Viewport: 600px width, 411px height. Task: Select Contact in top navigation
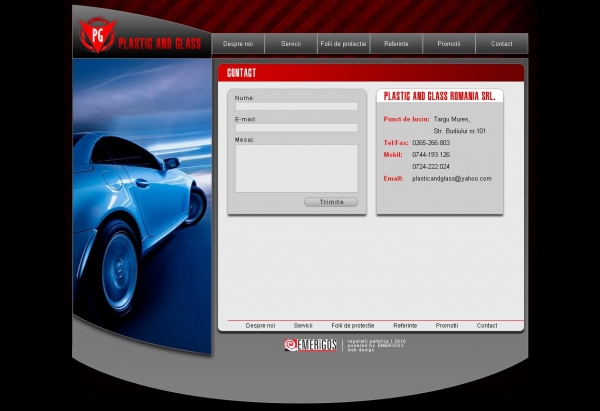tap(502, 44)
